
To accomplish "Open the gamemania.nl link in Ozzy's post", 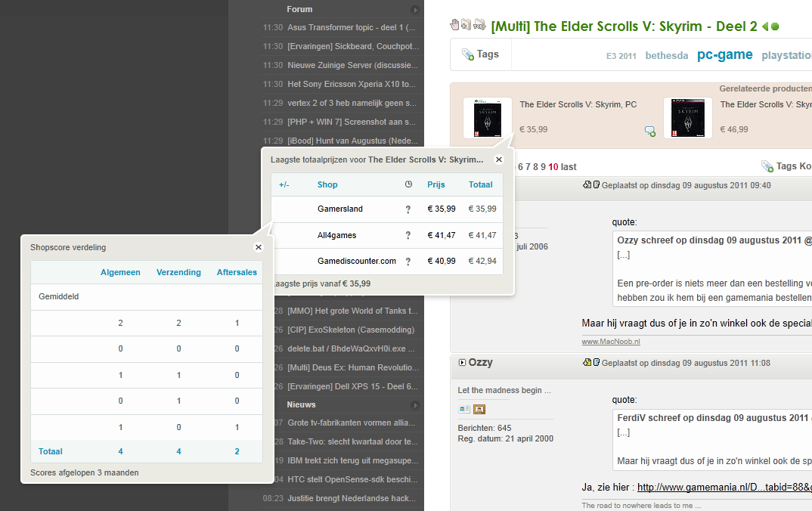I will [724, 487].
